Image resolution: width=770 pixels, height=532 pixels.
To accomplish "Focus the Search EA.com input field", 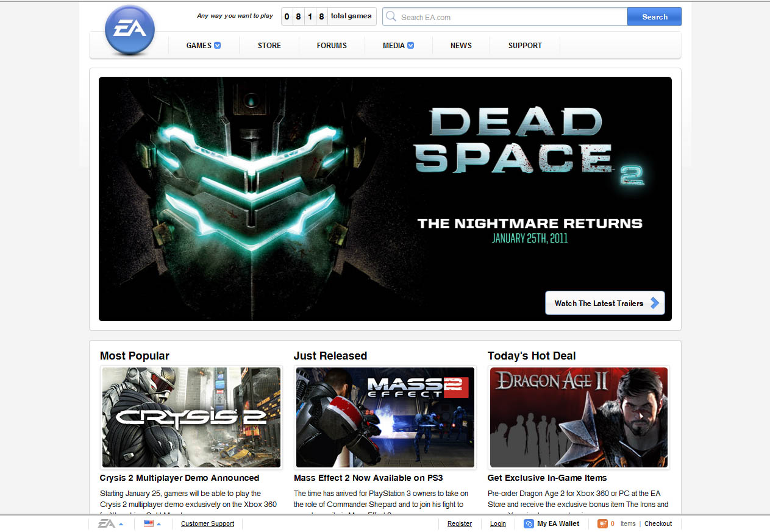I will click(x=505, y=16).
